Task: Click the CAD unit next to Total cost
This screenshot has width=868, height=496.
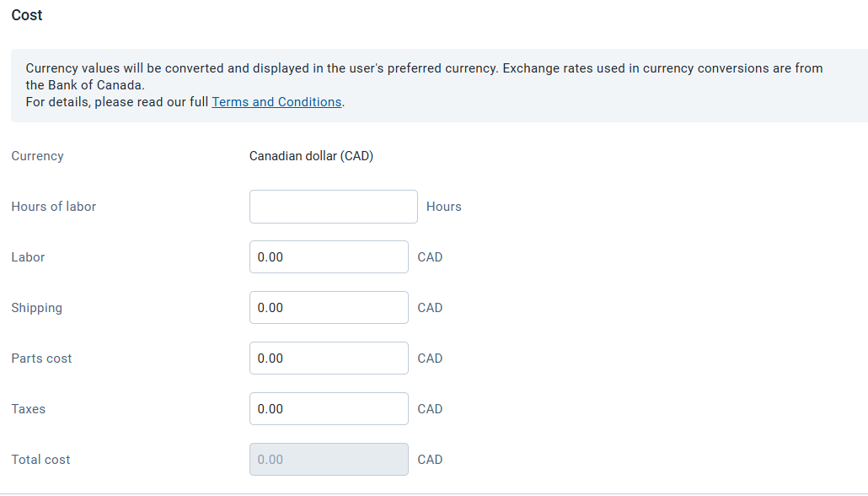Action: tap(430, 460)
